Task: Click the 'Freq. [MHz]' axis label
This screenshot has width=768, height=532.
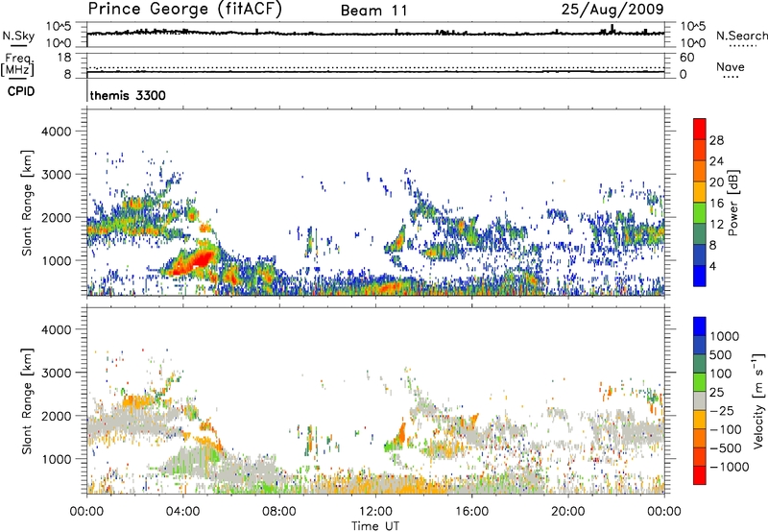Action: (18, 65)
